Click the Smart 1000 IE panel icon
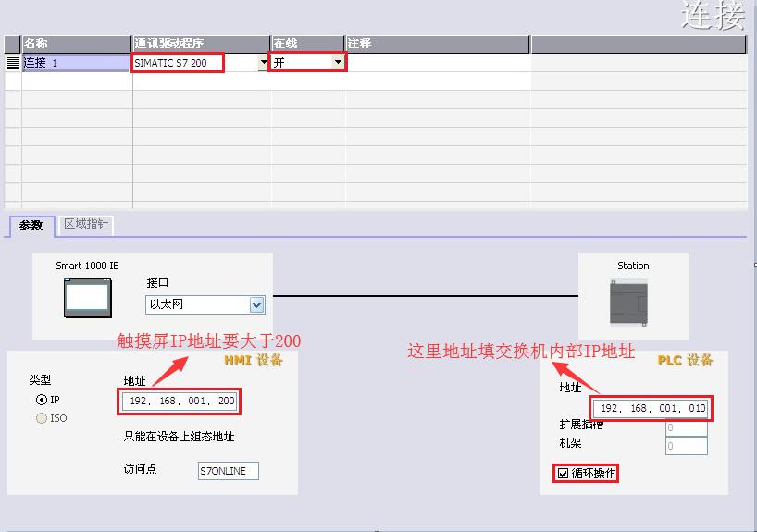 tap(87, 299)
